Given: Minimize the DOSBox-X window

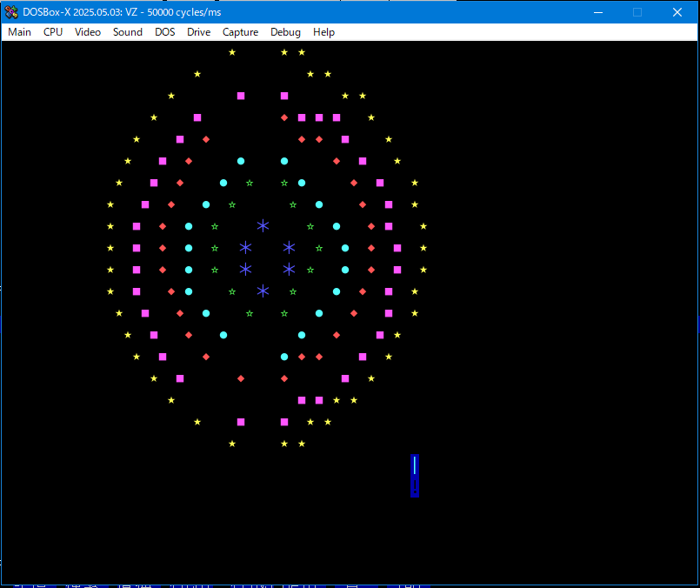Looking at the screenshot, I should click(597, 12).
